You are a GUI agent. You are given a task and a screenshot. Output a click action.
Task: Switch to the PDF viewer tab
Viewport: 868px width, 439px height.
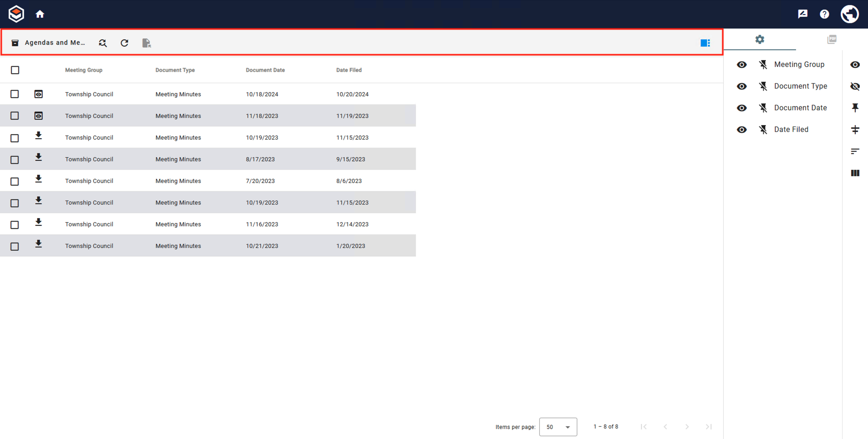point(831,40)
